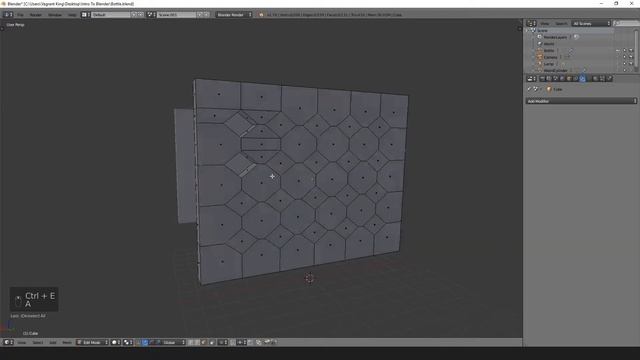Click the Outliner vertical scrollbar
Viewport: 640px width, 360px height.
637,49
